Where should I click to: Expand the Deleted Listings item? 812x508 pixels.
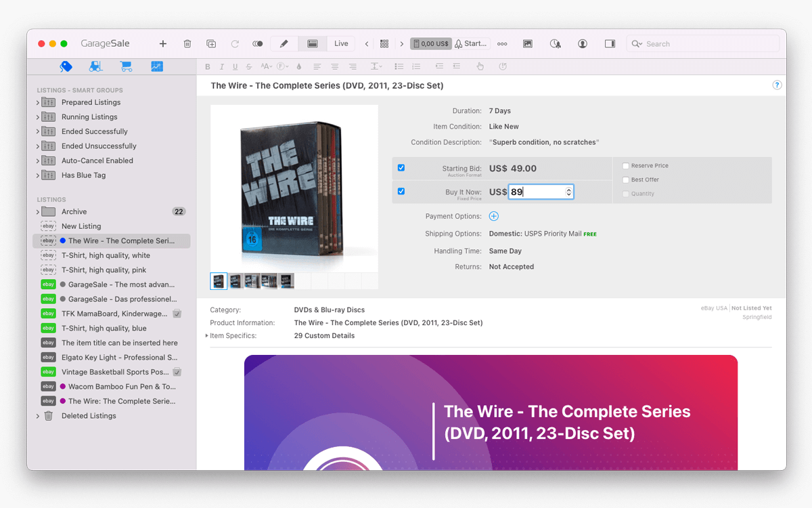click(38, 416)
